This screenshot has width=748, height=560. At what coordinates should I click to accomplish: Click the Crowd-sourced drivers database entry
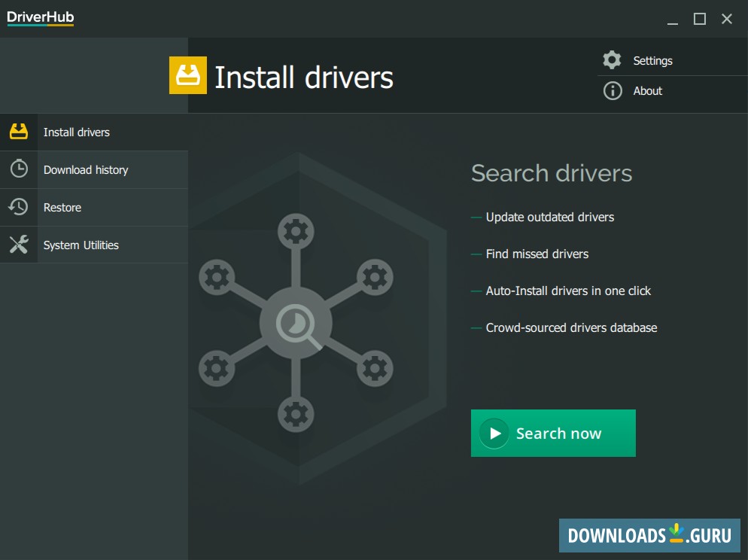(571, 327)
